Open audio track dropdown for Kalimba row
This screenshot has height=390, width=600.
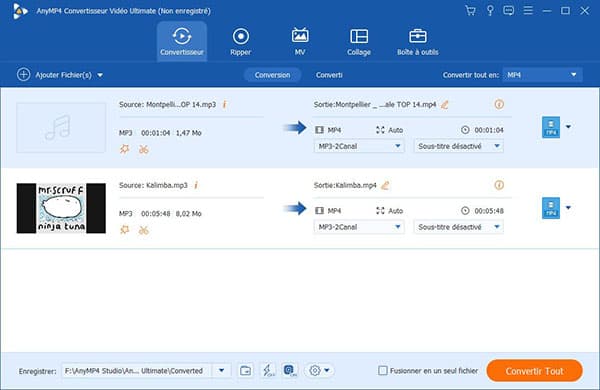pos(359,227)
